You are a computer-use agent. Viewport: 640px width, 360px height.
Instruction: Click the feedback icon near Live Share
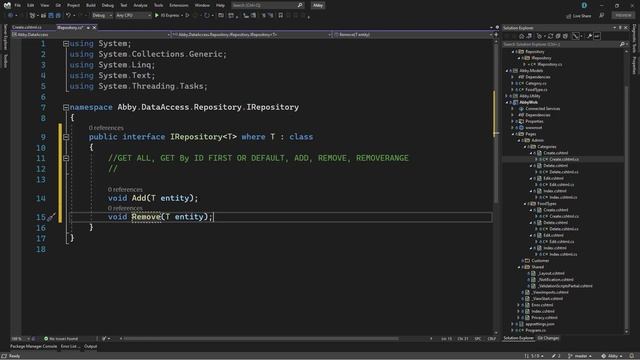pyautogui.click(x=602, y=16)
